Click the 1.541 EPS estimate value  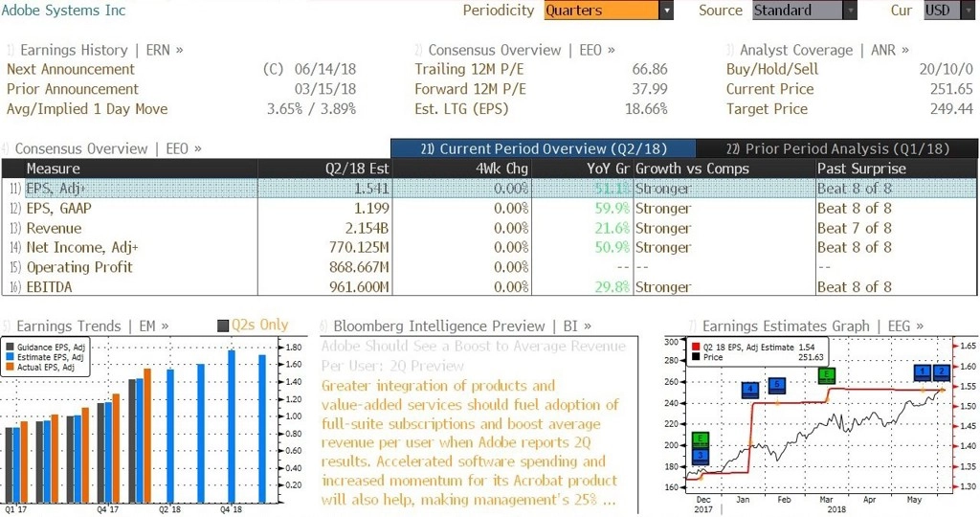[371, 189]
